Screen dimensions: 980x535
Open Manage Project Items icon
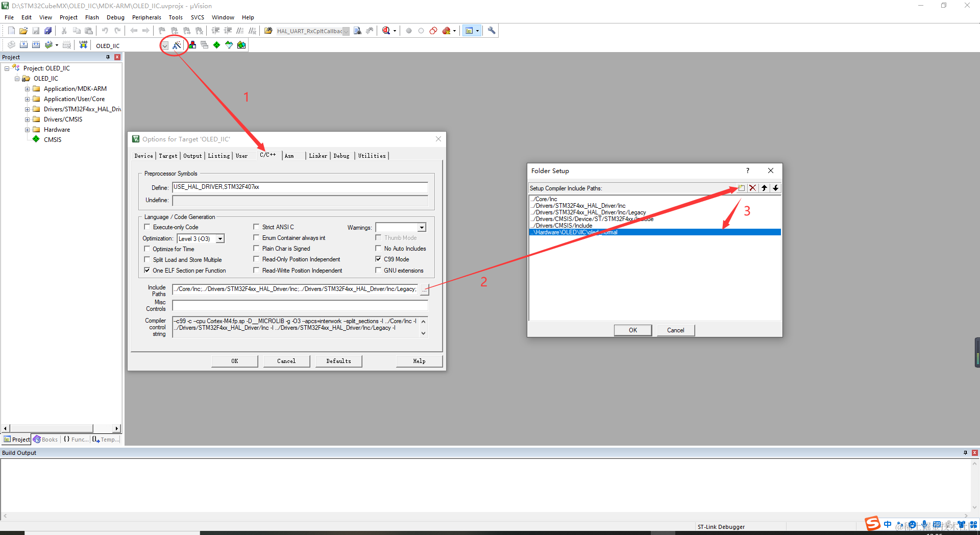[192, 45]
